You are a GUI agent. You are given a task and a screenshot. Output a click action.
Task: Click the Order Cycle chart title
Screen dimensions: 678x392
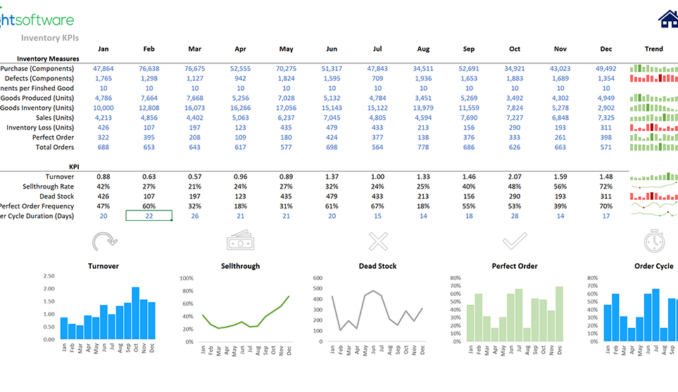click(654, 266)
